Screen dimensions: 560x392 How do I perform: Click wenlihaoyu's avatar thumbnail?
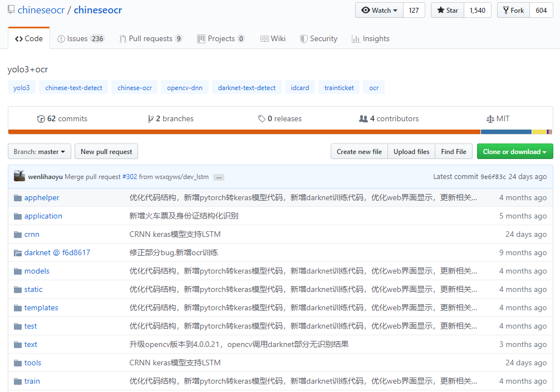pos(19,176)
